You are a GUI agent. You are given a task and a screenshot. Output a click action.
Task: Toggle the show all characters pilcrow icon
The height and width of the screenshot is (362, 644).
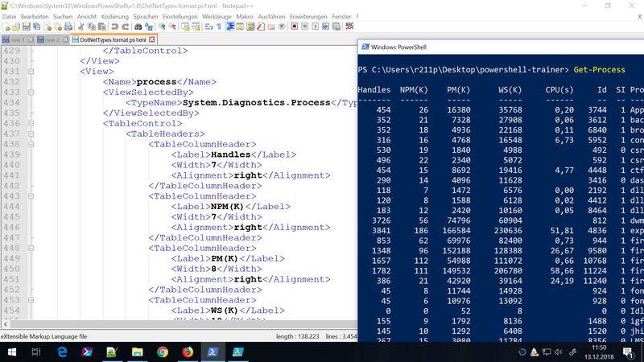[x=219, y=27]
